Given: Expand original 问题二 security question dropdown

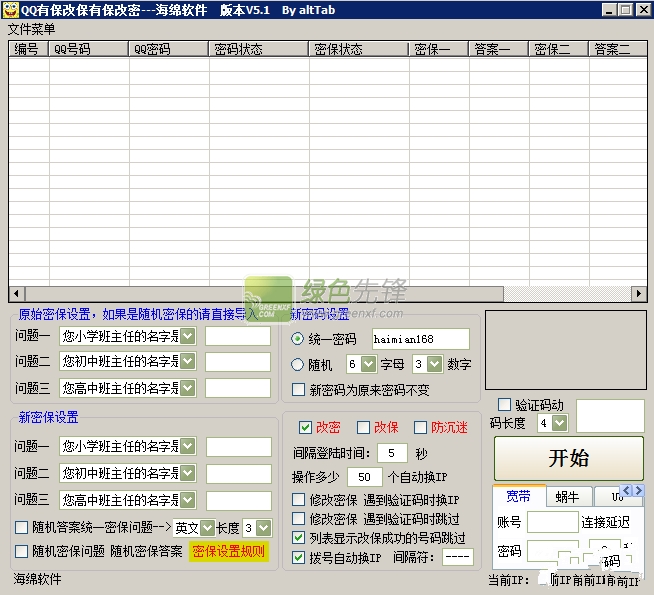Looking at the screenshot, I should (x=188, y=362).
